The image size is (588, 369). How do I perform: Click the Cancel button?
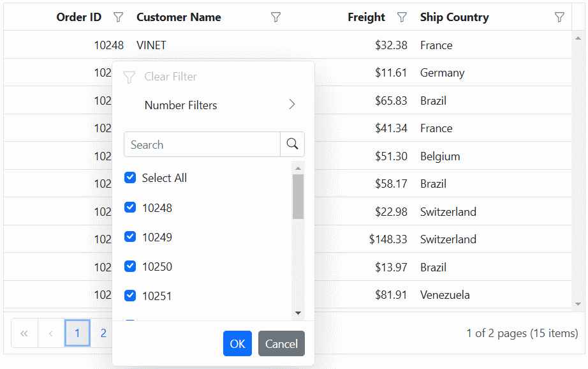281,343
